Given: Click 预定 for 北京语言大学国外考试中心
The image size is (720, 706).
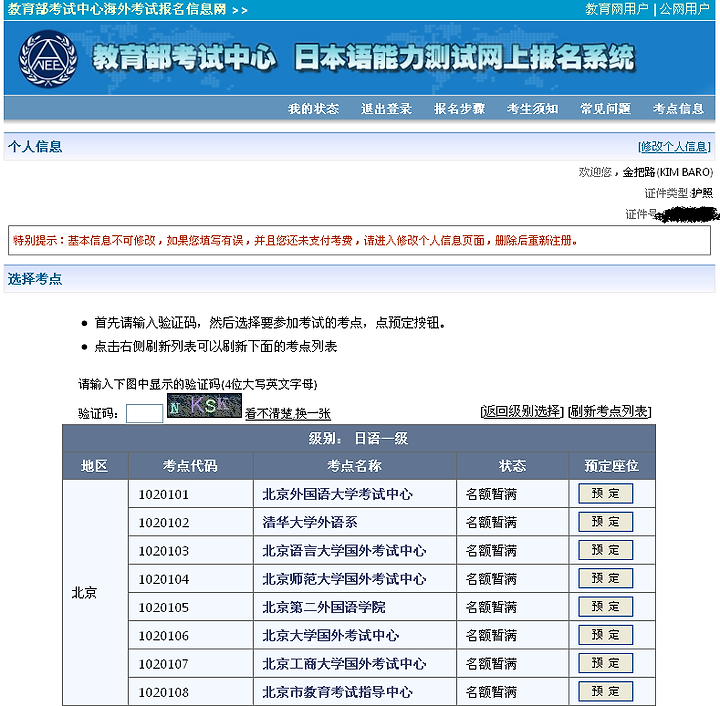Looking at the screenshot, I should [605, 550].
